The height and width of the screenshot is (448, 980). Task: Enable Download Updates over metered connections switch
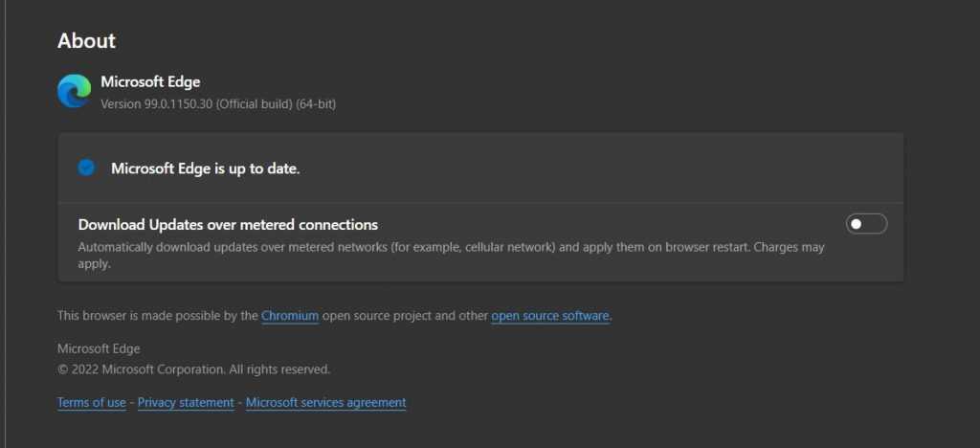coord(866,224)
